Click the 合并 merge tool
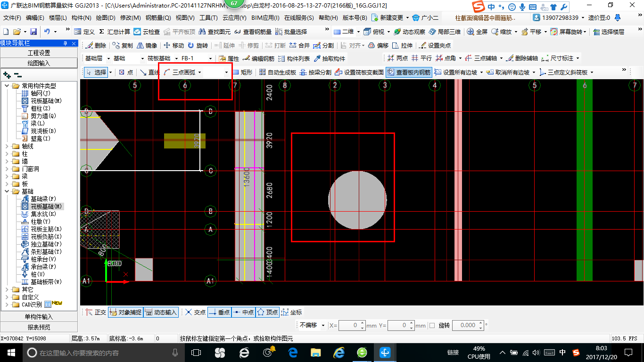 pyautogui.click(x=299, y=45)
